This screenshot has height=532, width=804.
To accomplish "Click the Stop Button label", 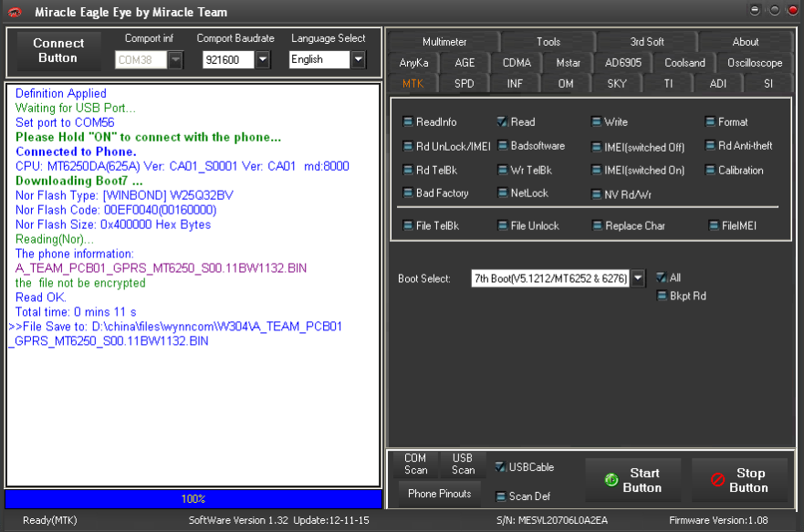I will 748,480.
